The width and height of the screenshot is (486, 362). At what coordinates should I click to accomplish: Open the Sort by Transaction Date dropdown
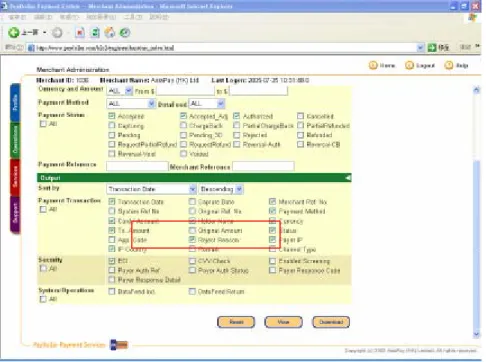152,189
